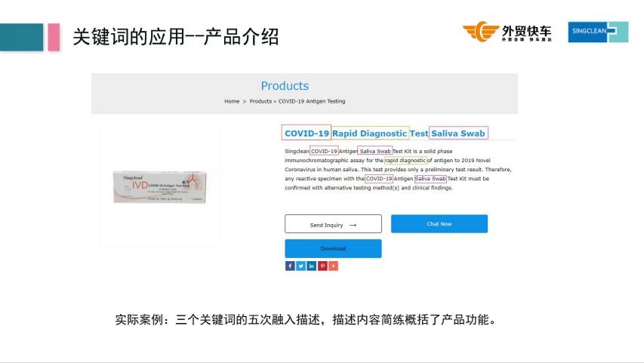Click the Facebook share icon
The image size is (644, 363).
(x=290, y=266)
